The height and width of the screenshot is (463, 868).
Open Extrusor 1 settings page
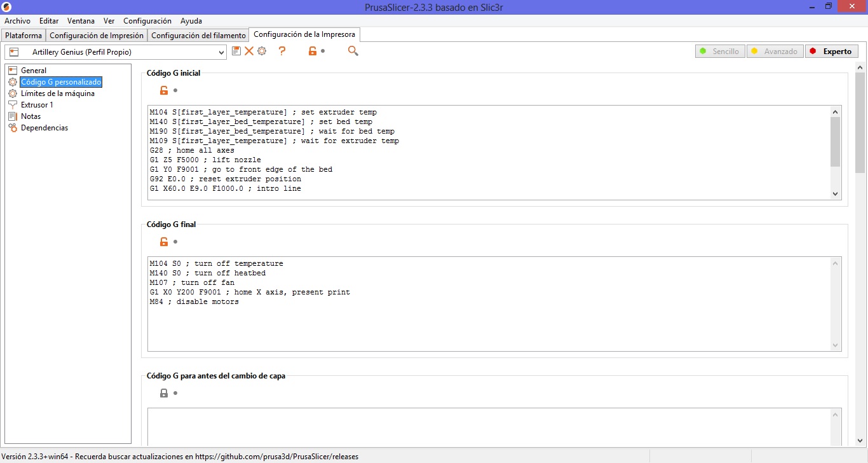tap(37, 105)
